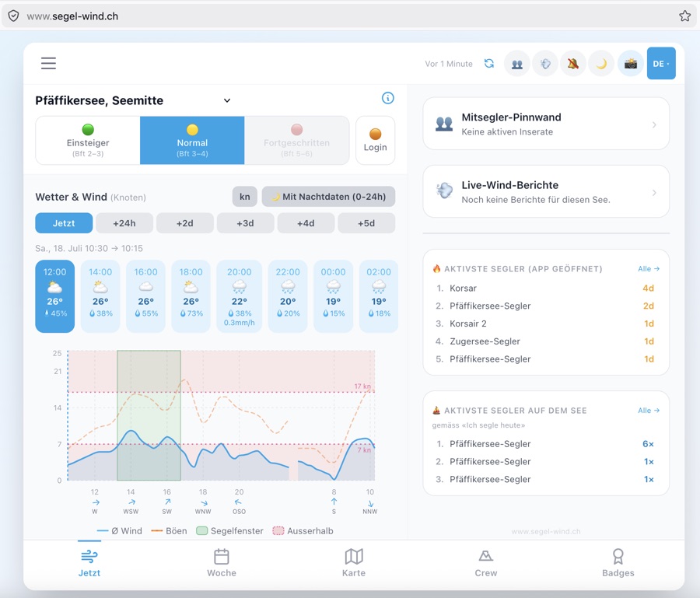Click the camera snapshot icon

[x=630, y=64]
